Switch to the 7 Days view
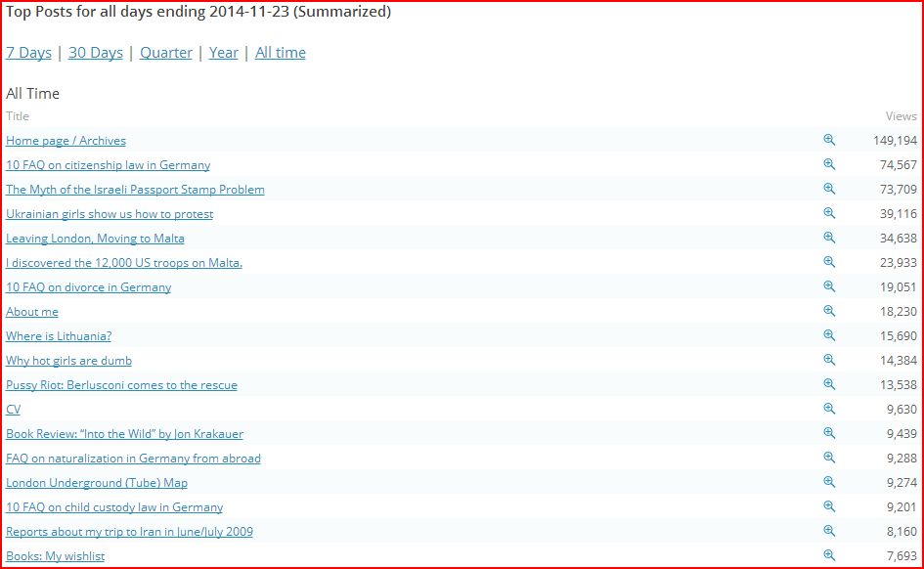Viewport: 924px width, 569px height. click(x=28, y=53)
